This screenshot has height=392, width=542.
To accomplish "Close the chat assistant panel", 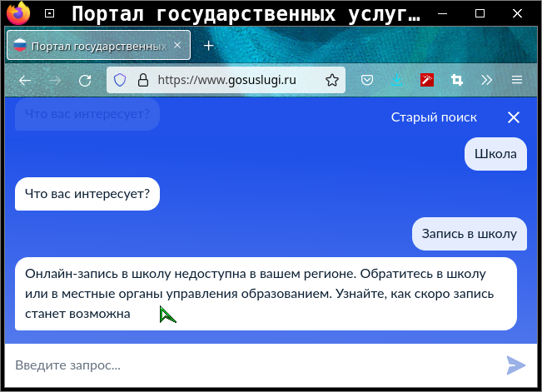I will coord(514,117).
